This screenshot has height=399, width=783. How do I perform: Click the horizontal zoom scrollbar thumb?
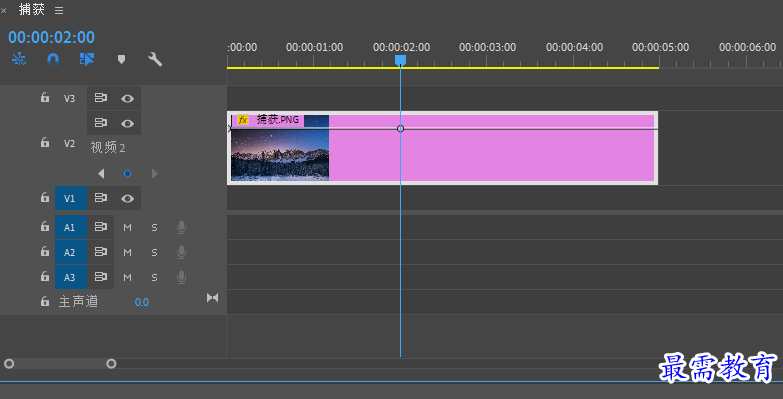[x=60, y=364]
